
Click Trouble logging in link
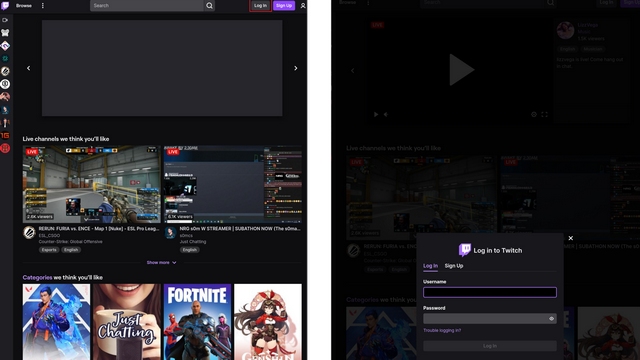coord(442,330)
